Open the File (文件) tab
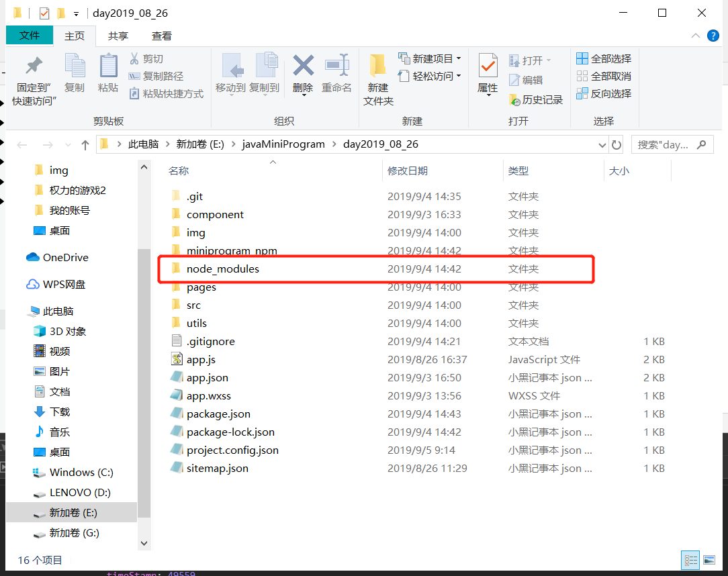The width and height of the screenshot is (728, 576). click(30, 36)
